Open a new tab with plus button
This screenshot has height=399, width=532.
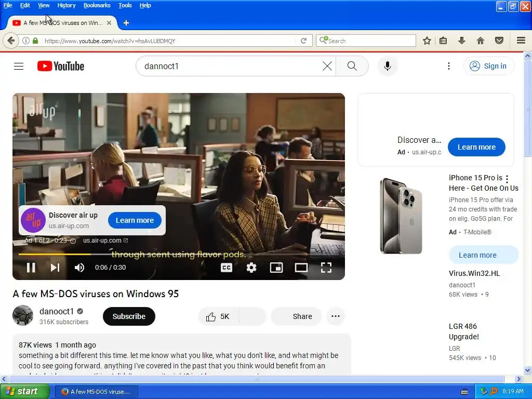tap(126, 23)
